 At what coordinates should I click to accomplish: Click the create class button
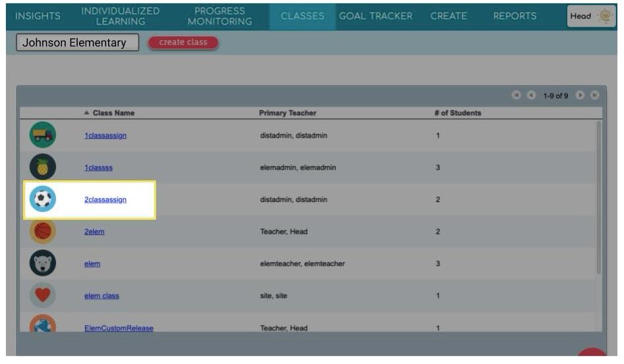[183, 42]
